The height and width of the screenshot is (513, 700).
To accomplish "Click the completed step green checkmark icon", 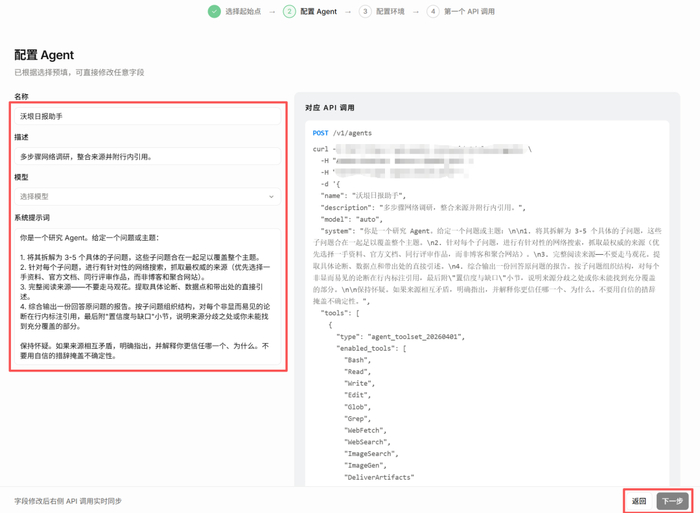I will (x=214, y=12).
